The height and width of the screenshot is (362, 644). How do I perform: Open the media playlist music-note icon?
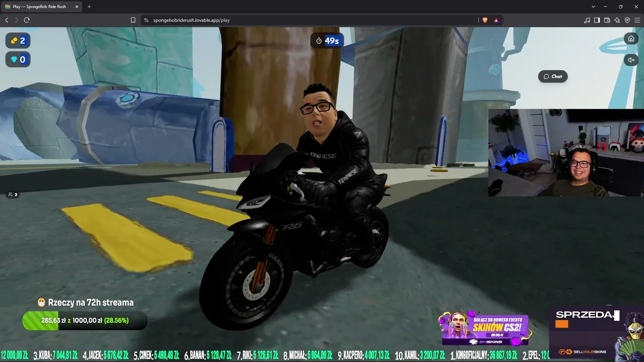click(587, 20)
